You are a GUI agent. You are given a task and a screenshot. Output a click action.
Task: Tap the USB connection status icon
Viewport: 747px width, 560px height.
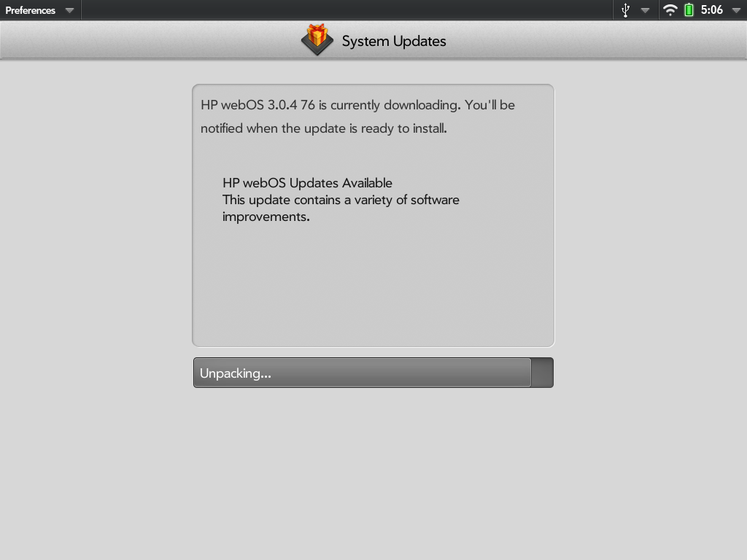[625, 10]
